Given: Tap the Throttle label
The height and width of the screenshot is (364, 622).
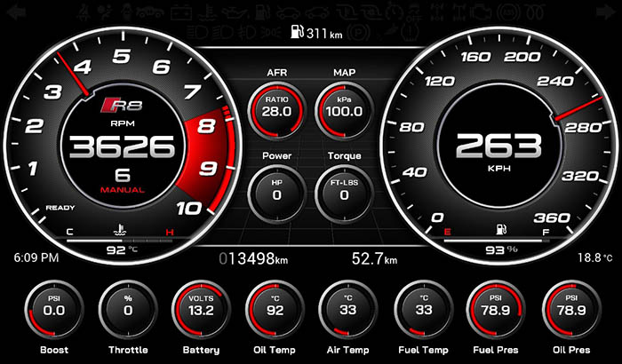Looking at the screenshot, I should (128, 350).
